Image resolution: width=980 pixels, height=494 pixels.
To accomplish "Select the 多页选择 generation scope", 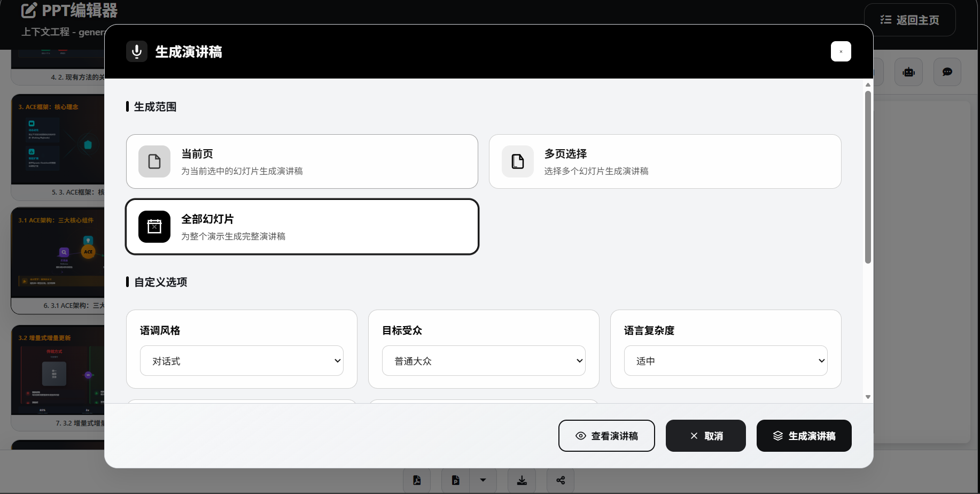I will point(665,161).
